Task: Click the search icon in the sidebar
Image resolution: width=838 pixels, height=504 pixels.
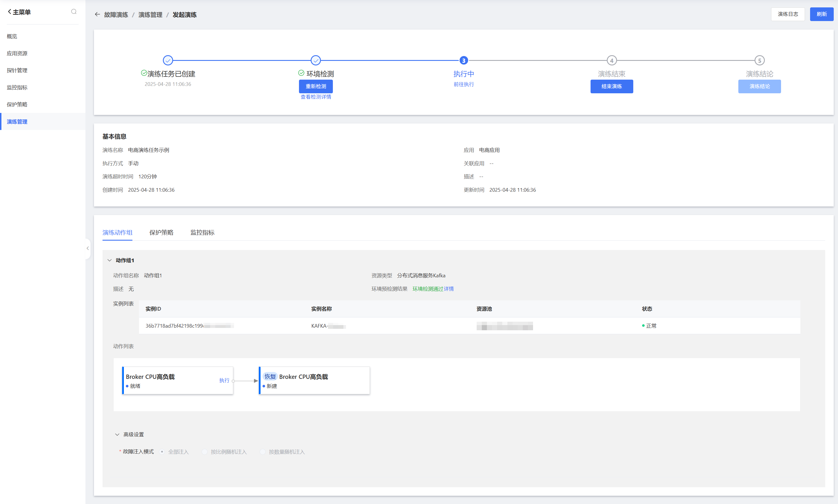Action: tap(74, 12)
